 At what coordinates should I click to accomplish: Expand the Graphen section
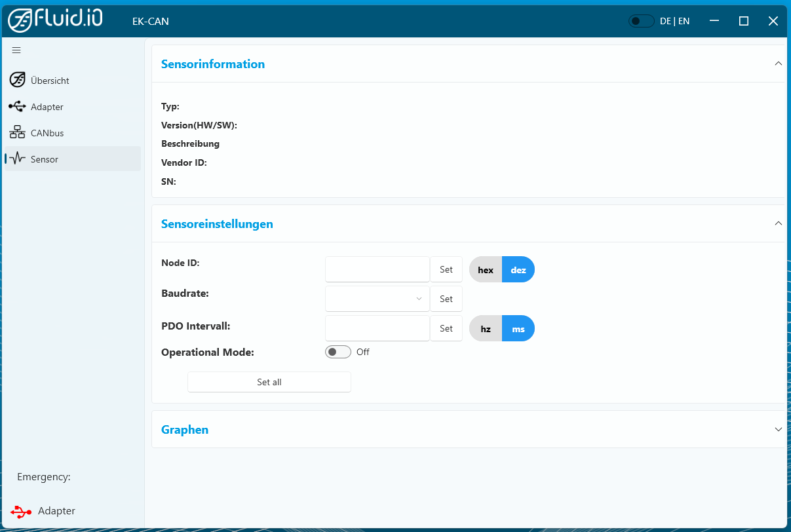[x=778, y=430]
